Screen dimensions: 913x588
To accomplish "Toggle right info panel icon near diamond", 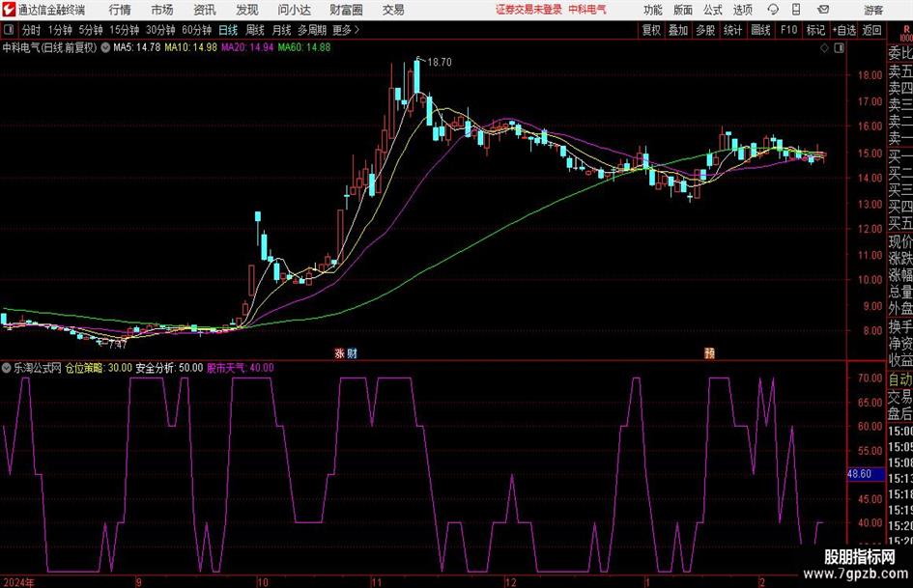I will tap(839, 47).
